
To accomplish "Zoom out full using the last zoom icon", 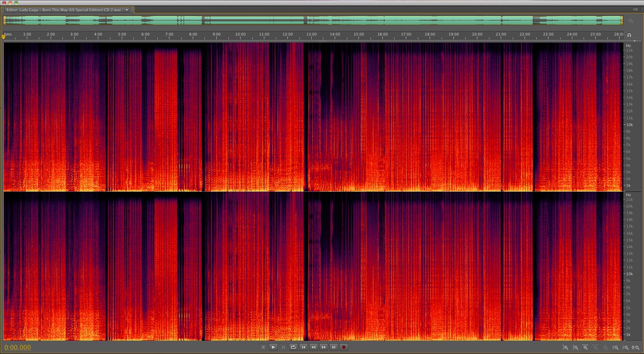I will [x=637, y=348].
